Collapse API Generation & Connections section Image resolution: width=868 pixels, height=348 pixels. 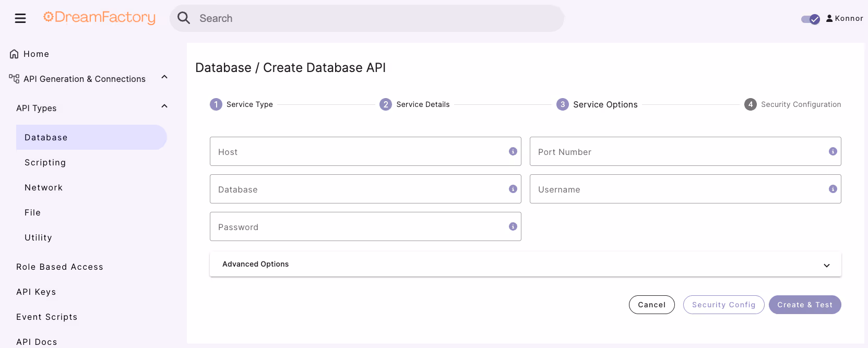[164, 77]
